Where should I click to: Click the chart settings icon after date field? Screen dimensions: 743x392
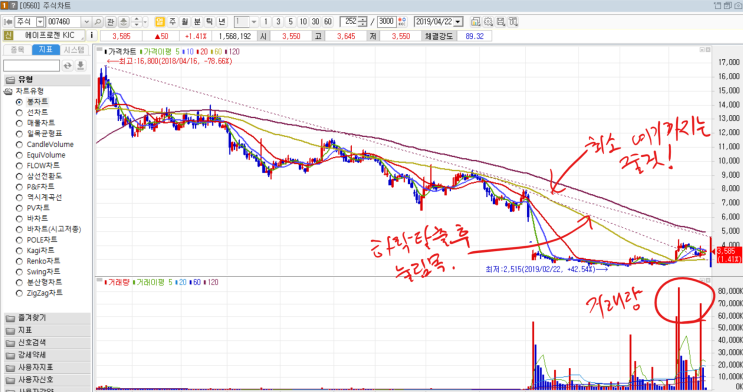475,22
